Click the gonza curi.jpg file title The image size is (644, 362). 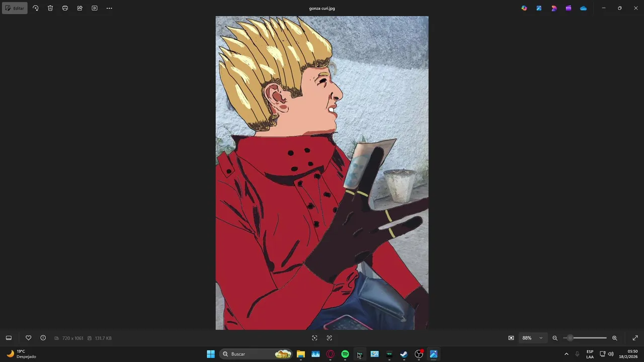(322, 9)
